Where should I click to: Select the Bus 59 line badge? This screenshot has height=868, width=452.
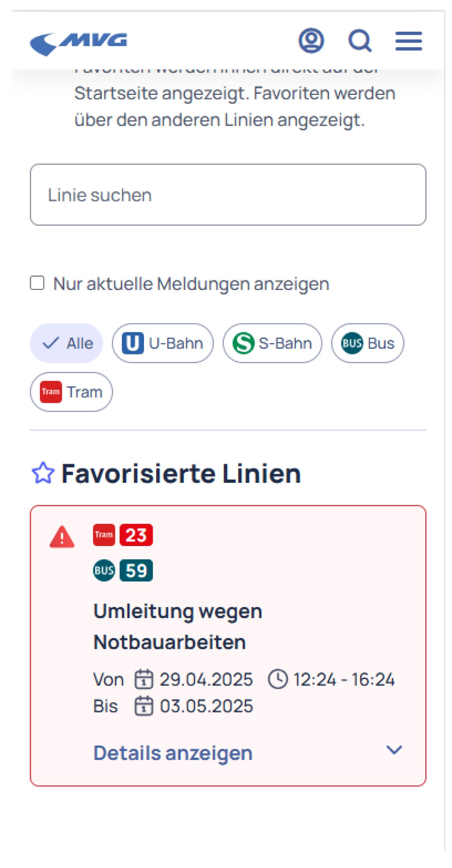click(x=123, y=570)
